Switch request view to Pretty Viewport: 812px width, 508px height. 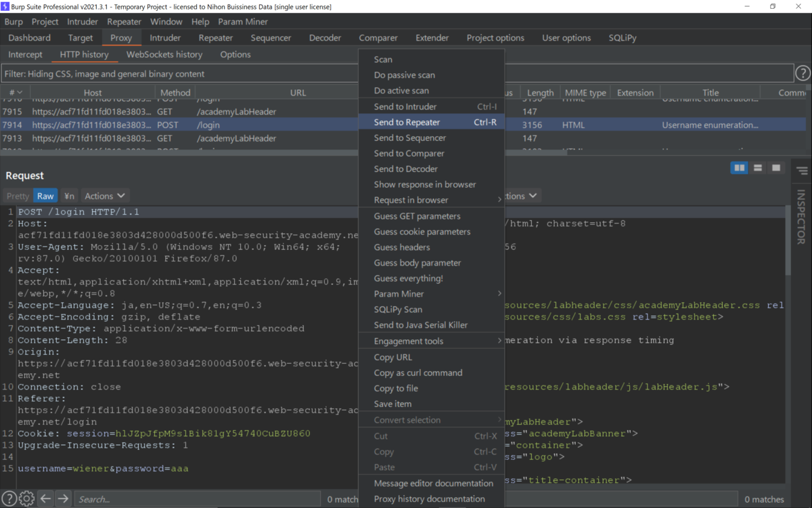(18, 196)
